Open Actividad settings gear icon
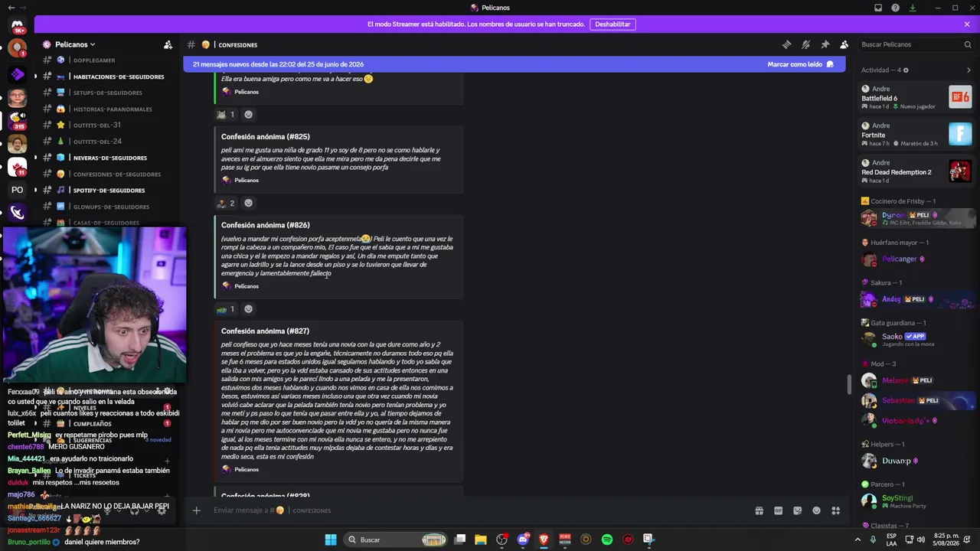 tap(906, 70)
